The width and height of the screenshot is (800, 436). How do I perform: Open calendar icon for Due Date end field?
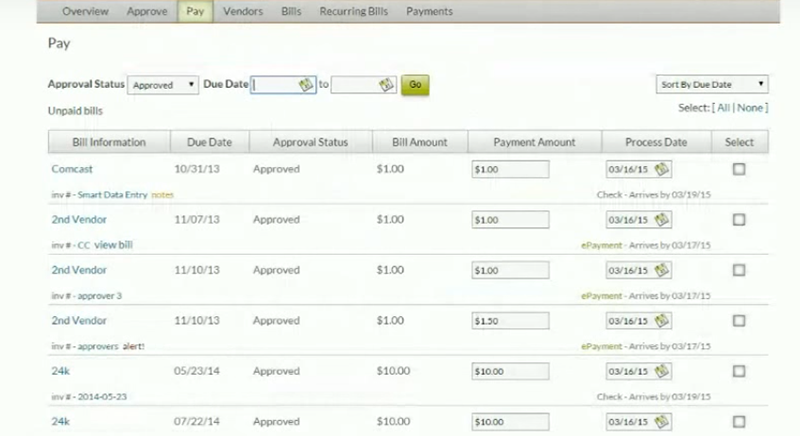click(x=386, y=86)
